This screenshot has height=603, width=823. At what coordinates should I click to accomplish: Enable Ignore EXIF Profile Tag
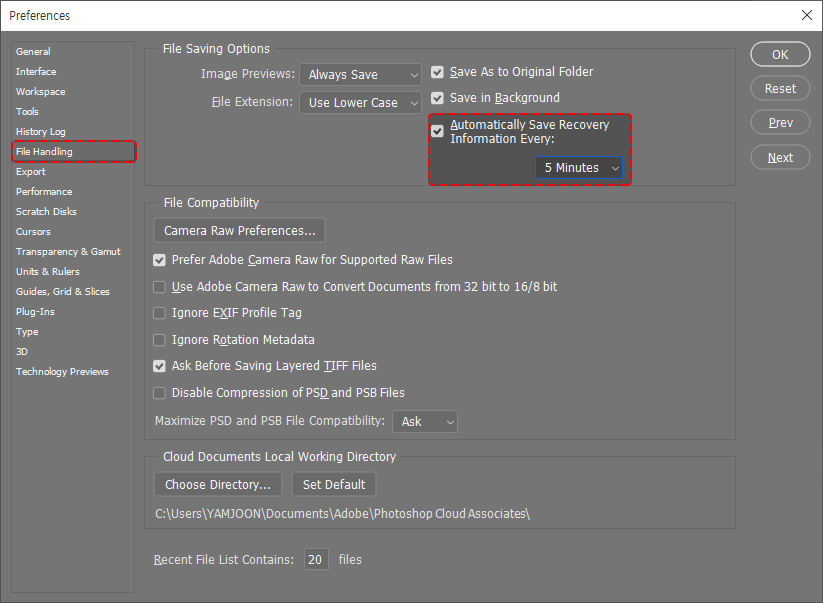pyautogui.click(x=159, y=313)
